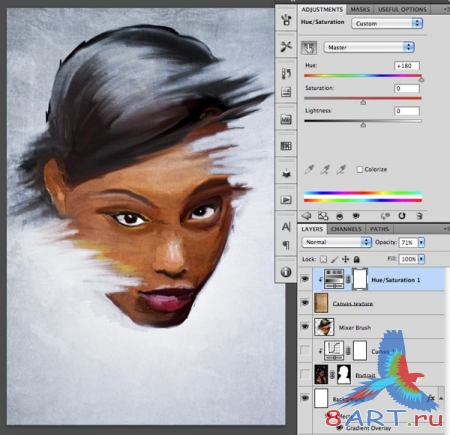This screenshot has width=450, height=435.
Task: Click the Saturation slider handle
Action: click(x=363, y=102)
